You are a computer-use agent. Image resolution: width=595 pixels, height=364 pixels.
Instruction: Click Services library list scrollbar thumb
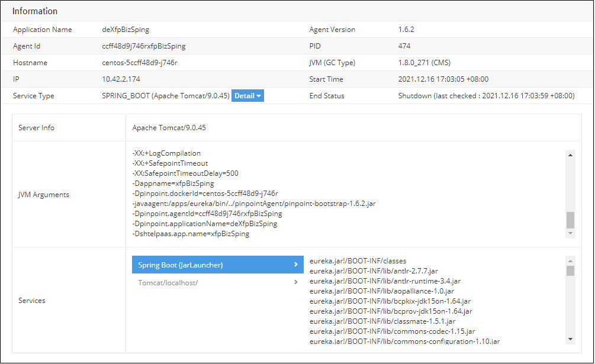570,270
